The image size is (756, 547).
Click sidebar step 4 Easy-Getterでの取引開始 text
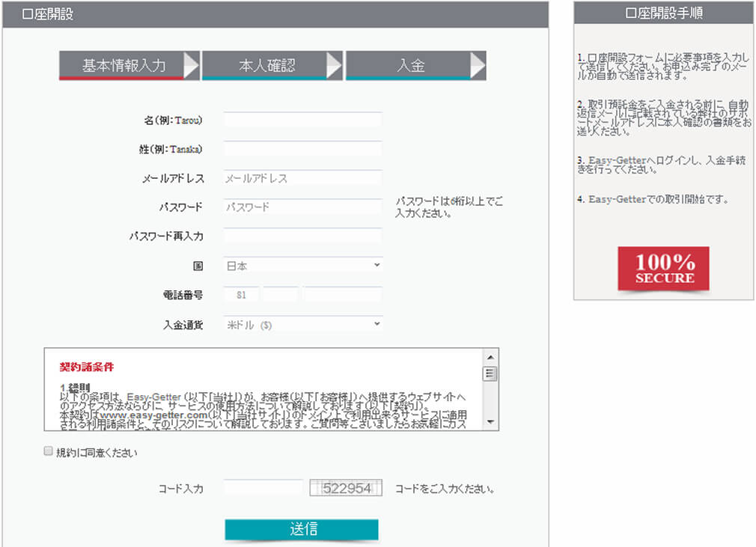653,199
